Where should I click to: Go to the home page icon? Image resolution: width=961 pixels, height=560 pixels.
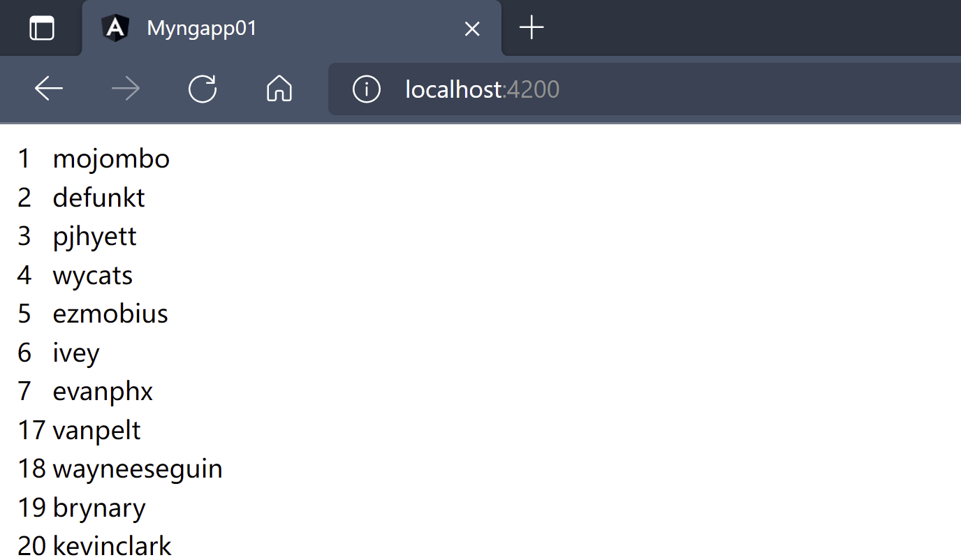click(x=279, y=89)
